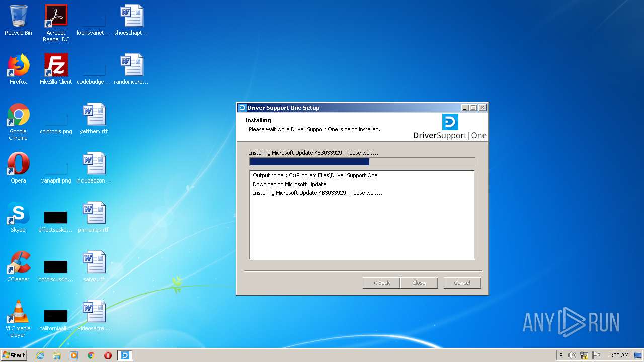Screen dimensions: 644x362
Task: Click the disabled Close button in setup
Action: click(x=419, y=283)
